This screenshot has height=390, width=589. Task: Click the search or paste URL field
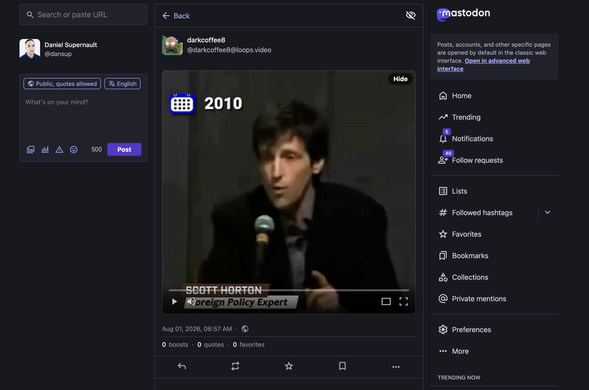coord(83,15)
